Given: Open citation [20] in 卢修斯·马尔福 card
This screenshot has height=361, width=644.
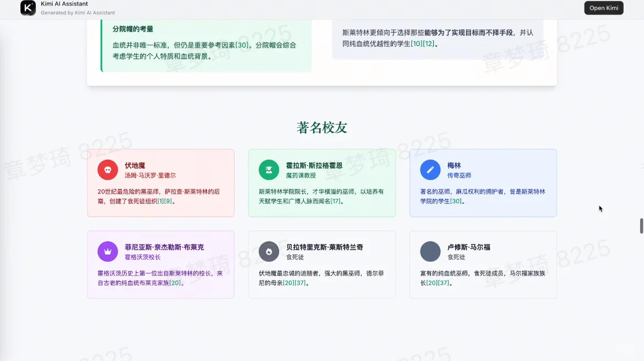Looking at the screenshot, I should point(432,283).
